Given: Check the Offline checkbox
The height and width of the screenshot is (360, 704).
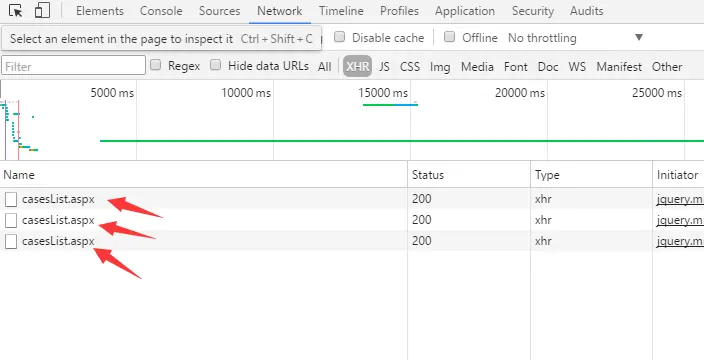Looking at the screenshot, I should click(x=449, y=37).
